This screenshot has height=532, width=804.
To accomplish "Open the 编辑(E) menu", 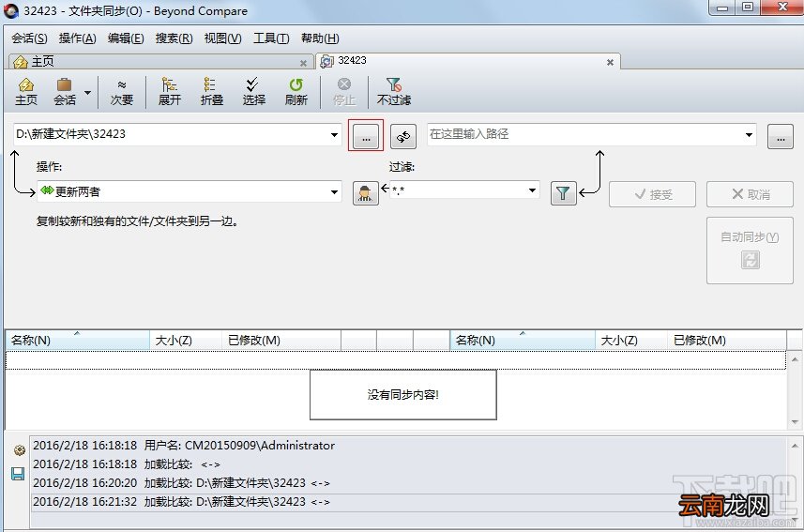I will [x=126, y=38].
